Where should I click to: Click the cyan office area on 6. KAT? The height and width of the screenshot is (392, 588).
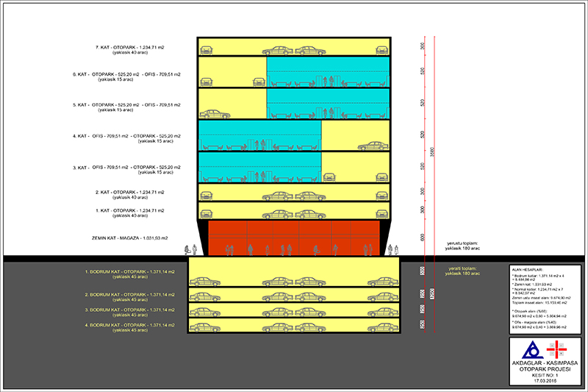pos(328,71)
